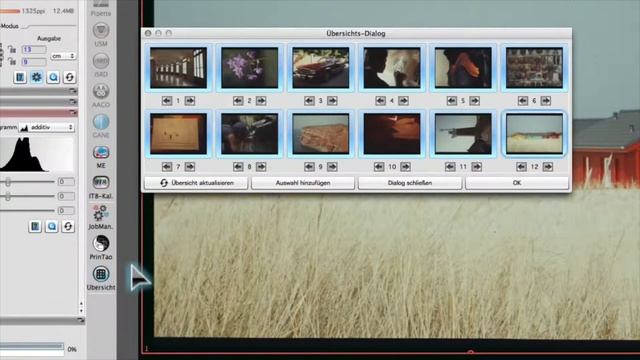This screenshot has height=360, width=640.
Task: Click the width input field showing 13
Action: [x=34, y=50]
